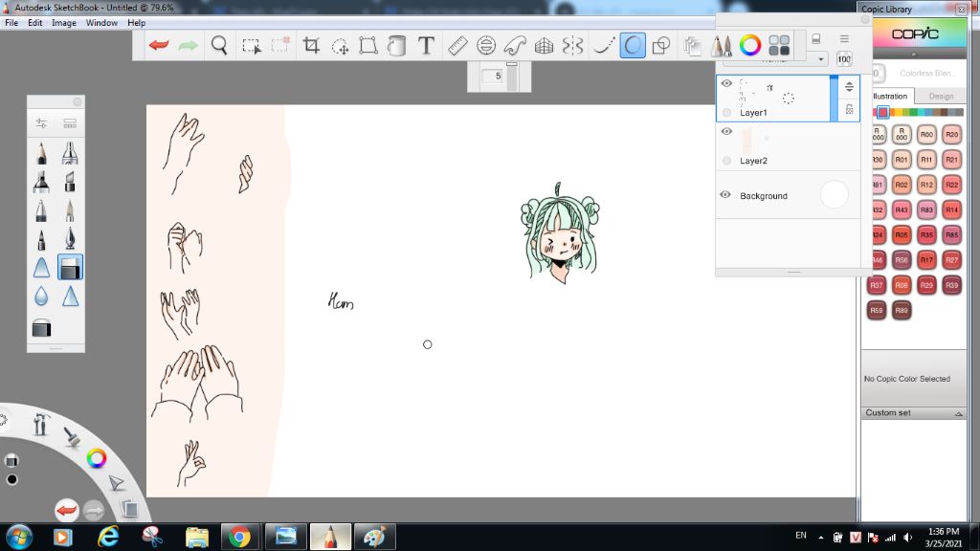Open Brush Properties sliders icon

(x=41, y=123)
